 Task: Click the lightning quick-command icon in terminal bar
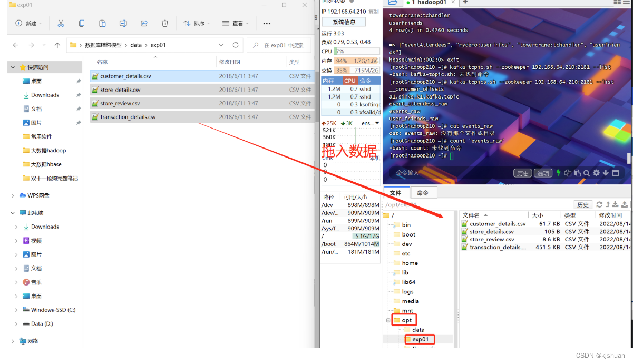558,173
